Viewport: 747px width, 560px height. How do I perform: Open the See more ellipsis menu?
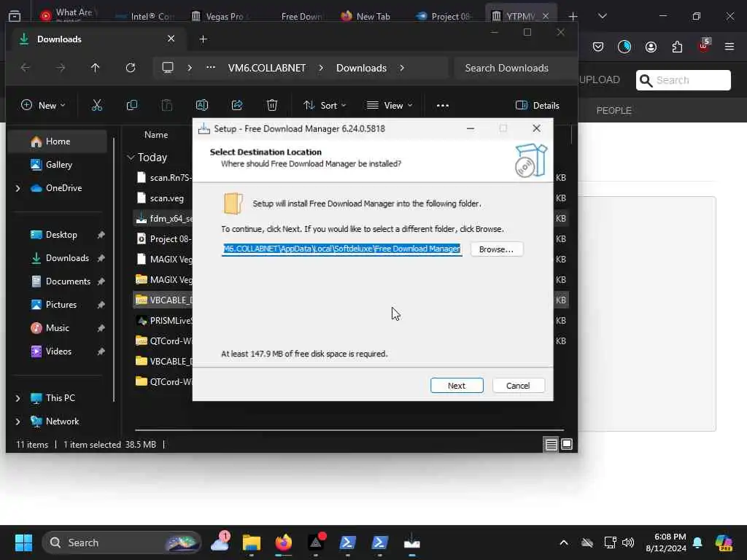pos(443,105)
